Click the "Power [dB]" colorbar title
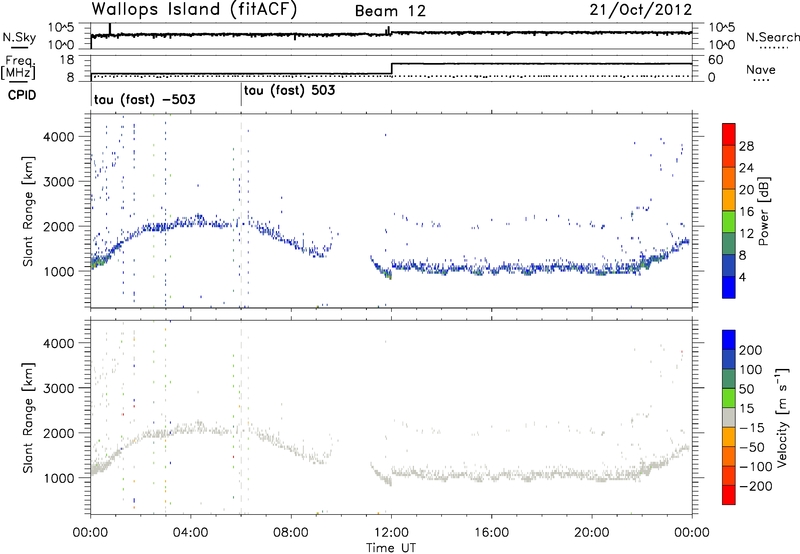 coord(764,211)
